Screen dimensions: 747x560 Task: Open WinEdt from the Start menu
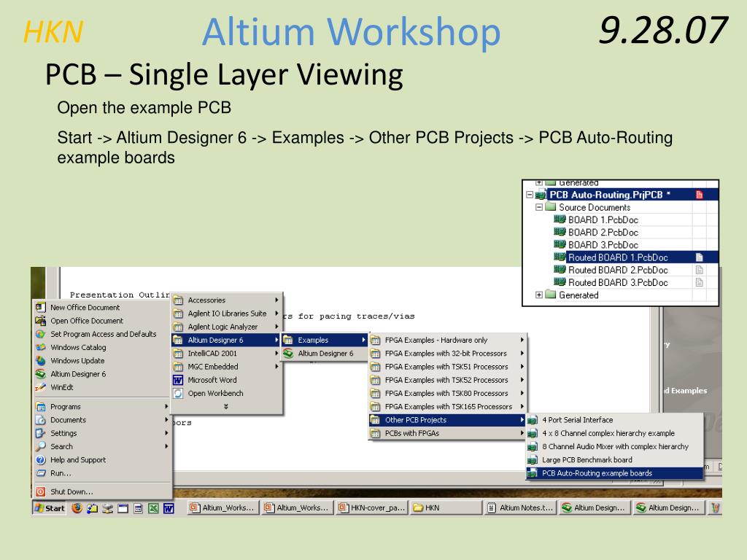click(x=102, y=388)
